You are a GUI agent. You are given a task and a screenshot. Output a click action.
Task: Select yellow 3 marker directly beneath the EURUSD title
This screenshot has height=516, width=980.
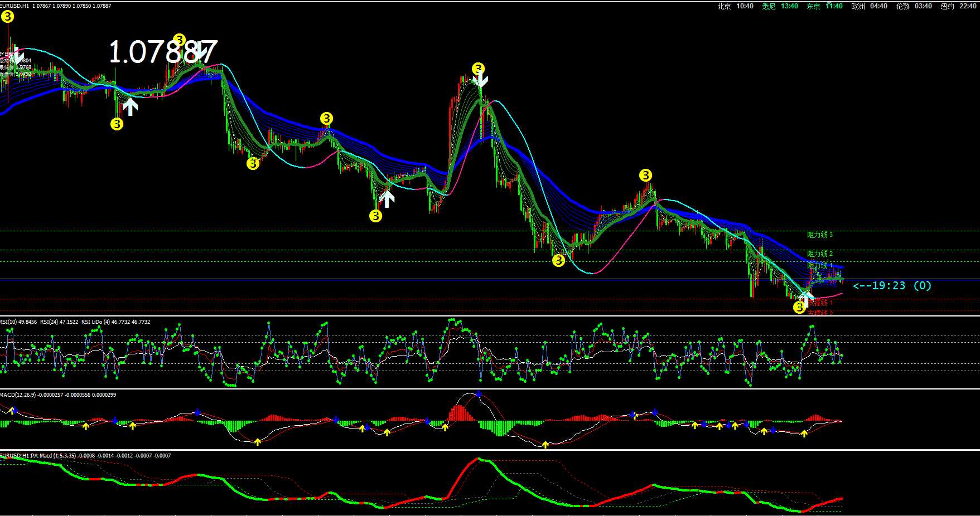click(x=7, y=17)
